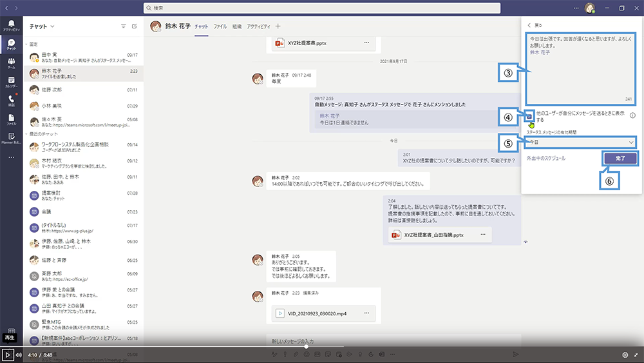644x363 pixels.
Task: Open settings and more ellipsis in title bar
Action: pos(576,8)
